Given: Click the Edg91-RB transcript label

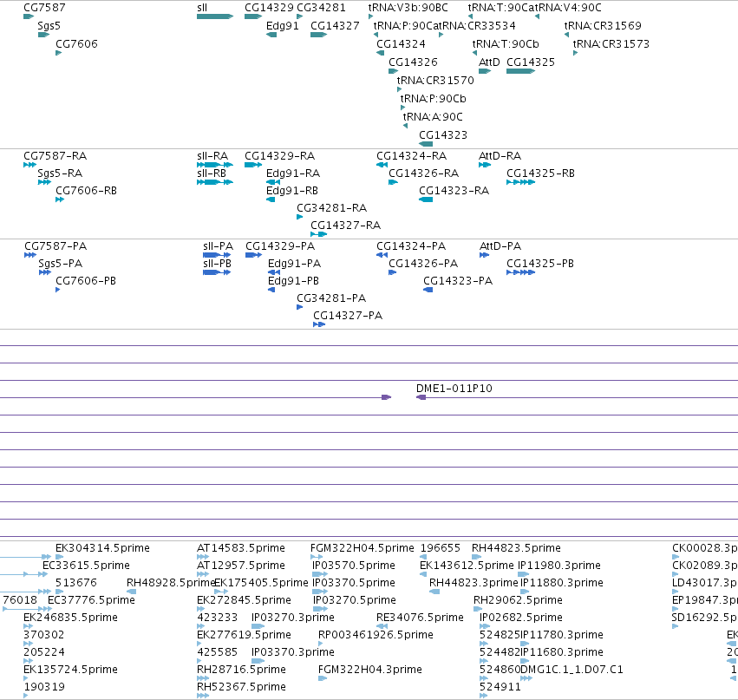Looking at the screenshot, I should [292, 191].
